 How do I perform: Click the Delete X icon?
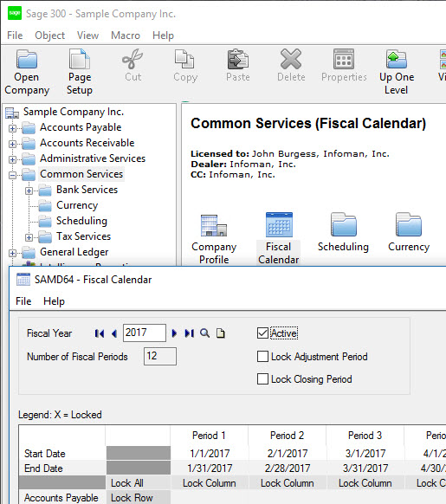[x=291, y=59]
